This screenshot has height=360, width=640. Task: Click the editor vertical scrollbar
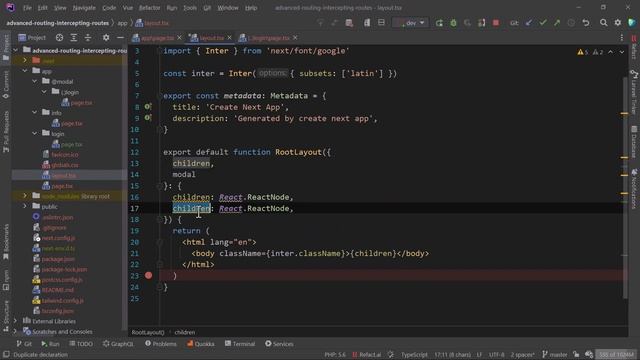click(625, 188)
